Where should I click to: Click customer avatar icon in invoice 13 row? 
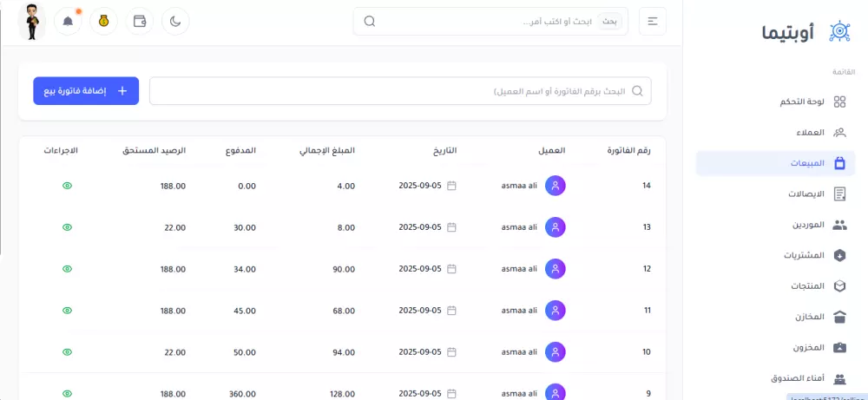(x=556, y=226)
